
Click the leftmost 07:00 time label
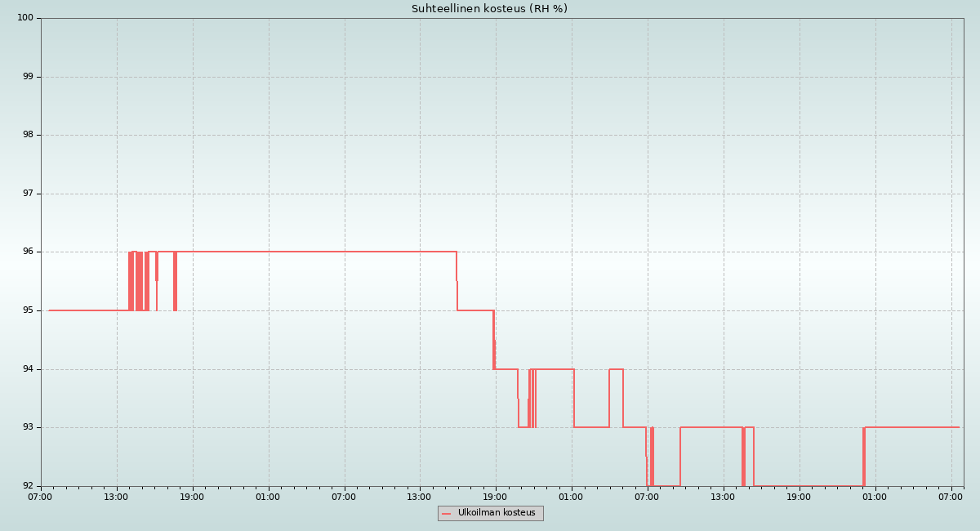click(40, 497)
